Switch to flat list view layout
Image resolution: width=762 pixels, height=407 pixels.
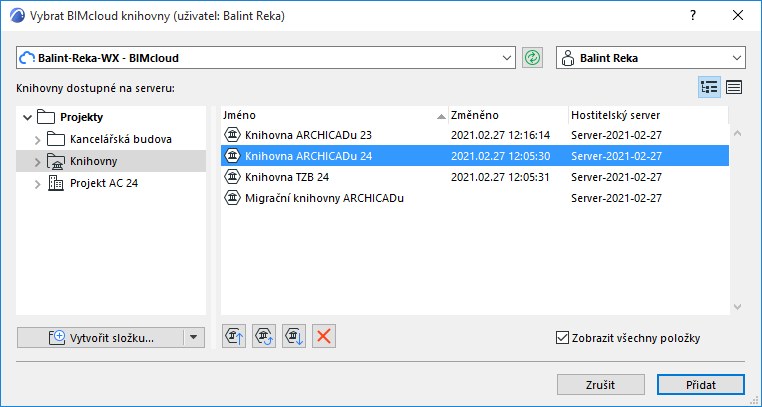click(734, 87)
